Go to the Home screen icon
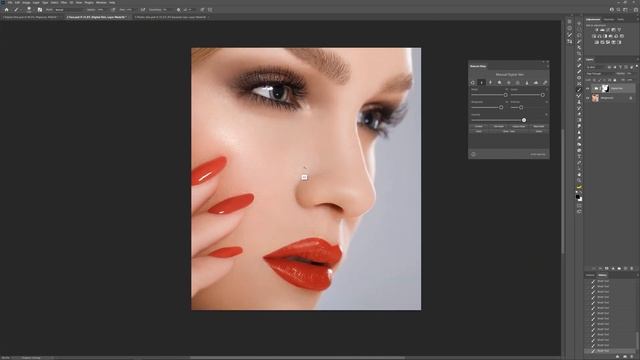Image resolution: width=640 pixels, height=360 pixels. (x=7, y=10)
